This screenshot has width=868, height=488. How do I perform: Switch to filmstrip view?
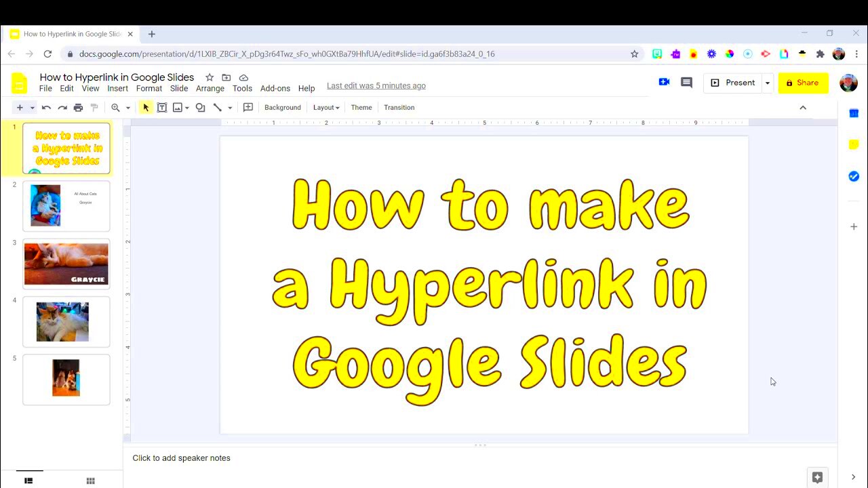click(x=28, y=481)
